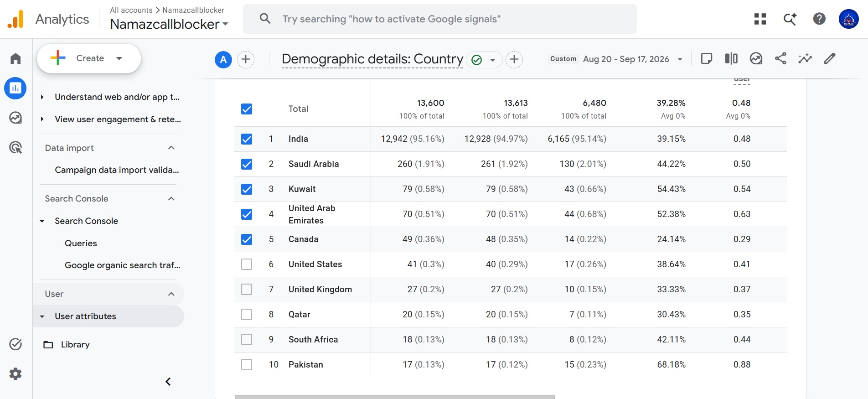The height and width of the screenshot is (399, 868).
Task: Click the search magnifier icon
Action: coord(265,19)
